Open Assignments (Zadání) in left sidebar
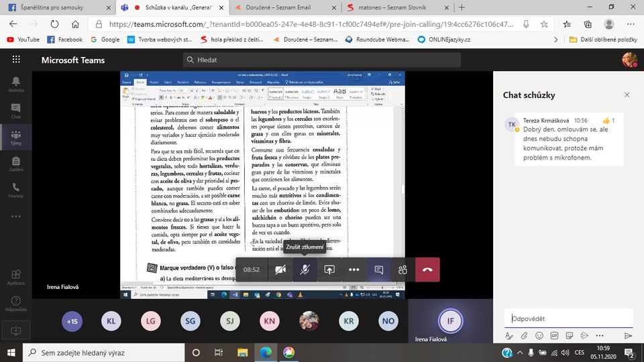Viewport: 644px width, 362px height. 15,164
